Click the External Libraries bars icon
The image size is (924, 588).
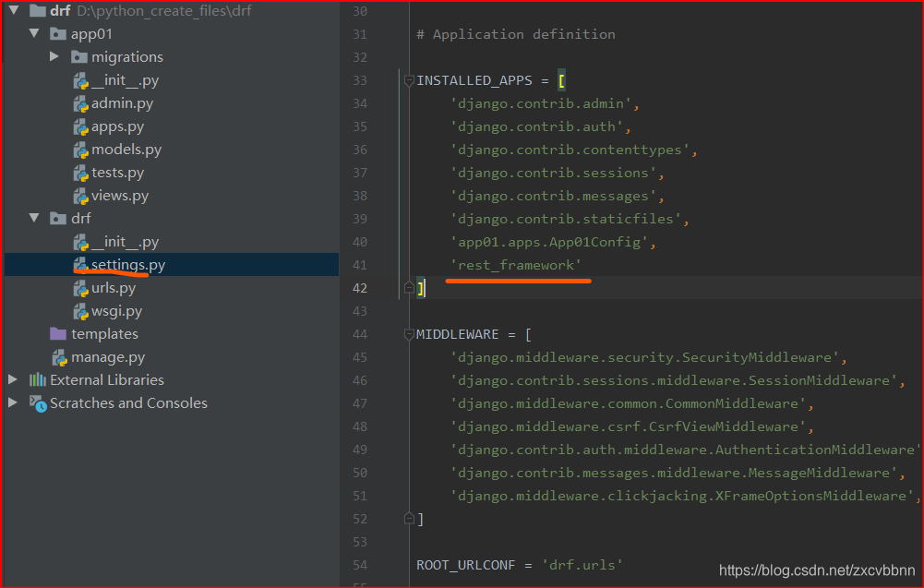tap(38, 380)
